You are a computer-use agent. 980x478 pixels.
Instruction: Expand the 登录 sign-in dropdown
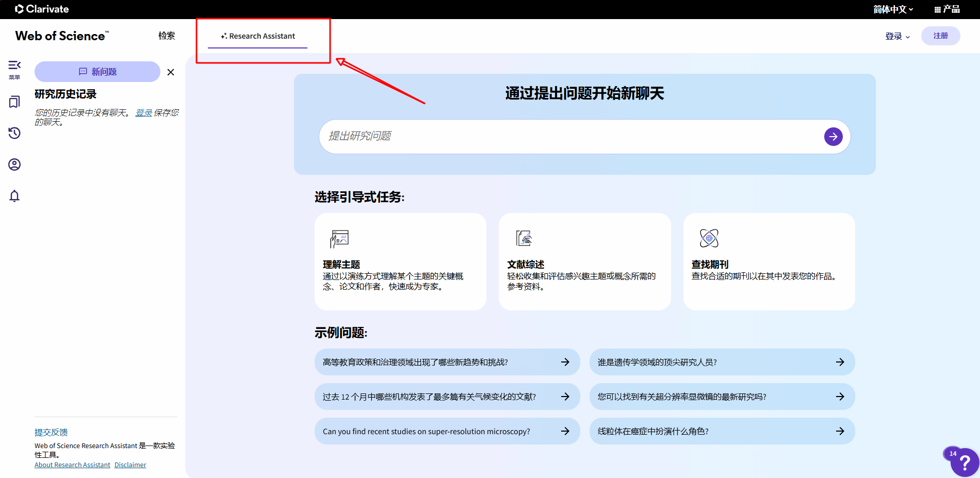(x=897, y=36)
